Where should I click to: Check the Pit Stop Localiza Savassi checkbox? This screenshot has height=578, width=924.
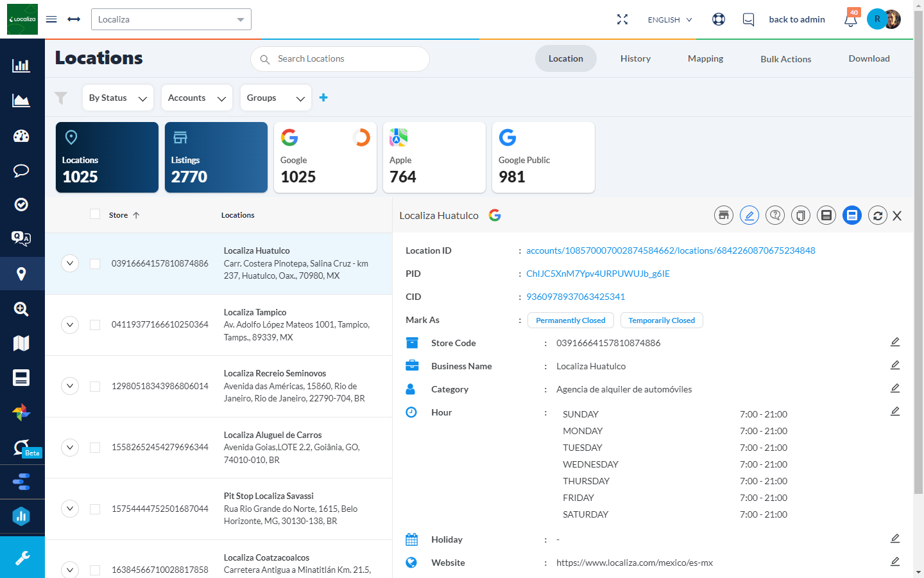(x=95, y=509)
